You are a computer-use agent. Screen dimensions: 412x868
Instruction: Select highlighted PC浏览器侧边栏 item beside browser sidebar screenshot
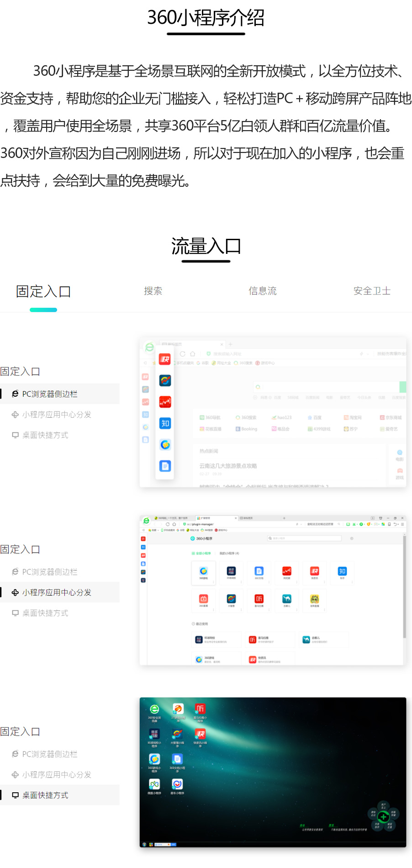coord(60,394)
